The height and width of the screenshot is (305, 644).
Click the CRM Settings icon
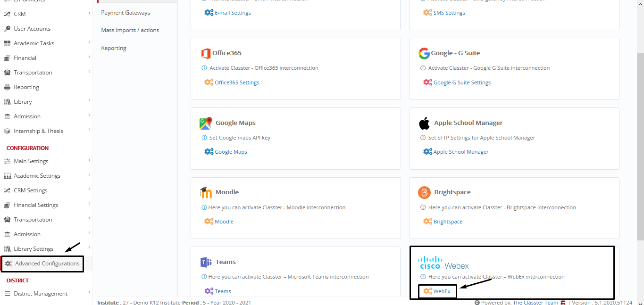point(7,190)
